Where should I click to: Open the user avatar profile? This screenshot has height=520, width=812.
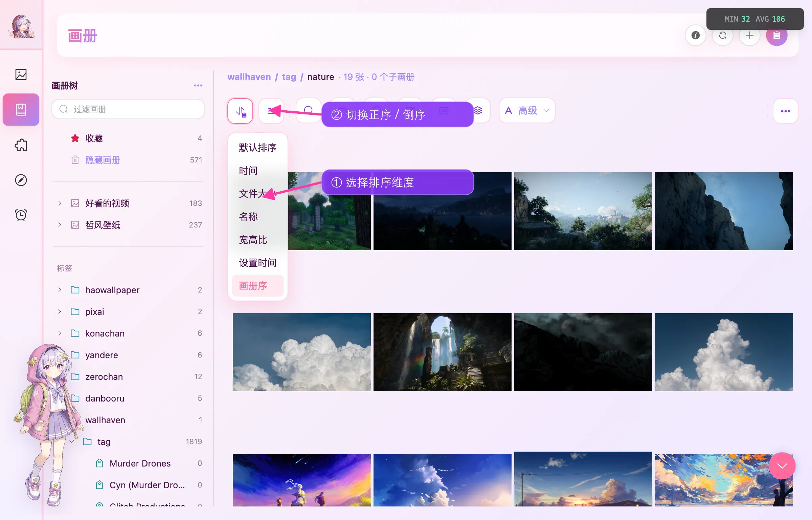tap(21, 26)
